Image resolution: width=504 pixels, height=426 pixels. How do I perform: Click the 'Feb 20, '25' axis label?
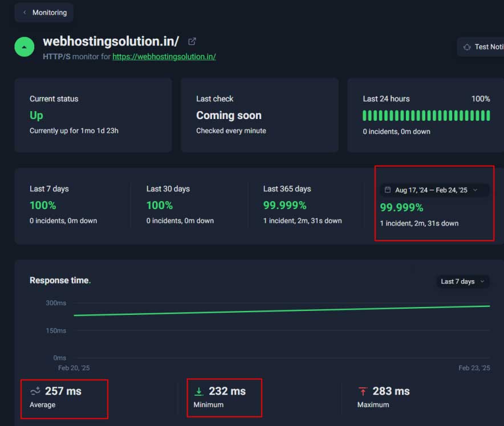(74, 368)
